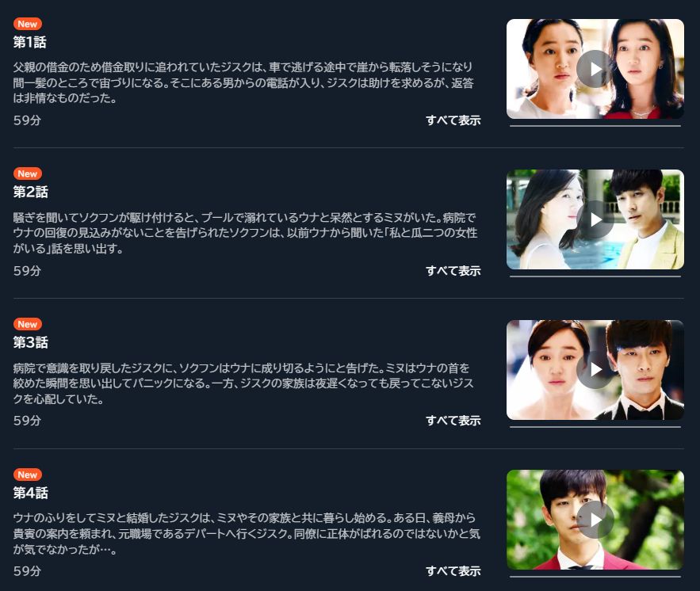700x591 pixels.
Task: Play episode 第4話 via play icon
Action: pyautogui.click(x=595, y=520)
